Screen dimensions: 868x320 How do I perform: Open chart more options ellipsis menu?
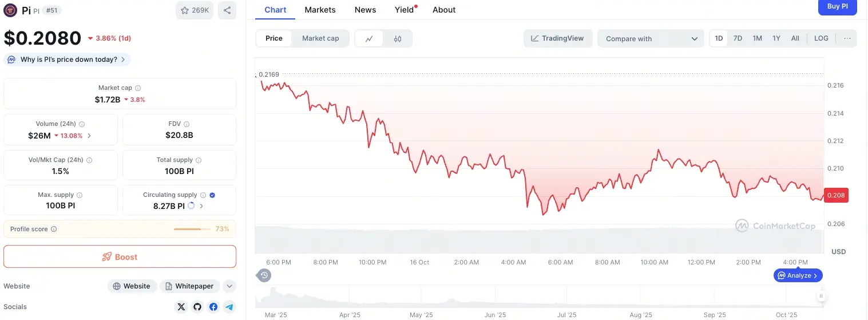[x=847, y=38]
